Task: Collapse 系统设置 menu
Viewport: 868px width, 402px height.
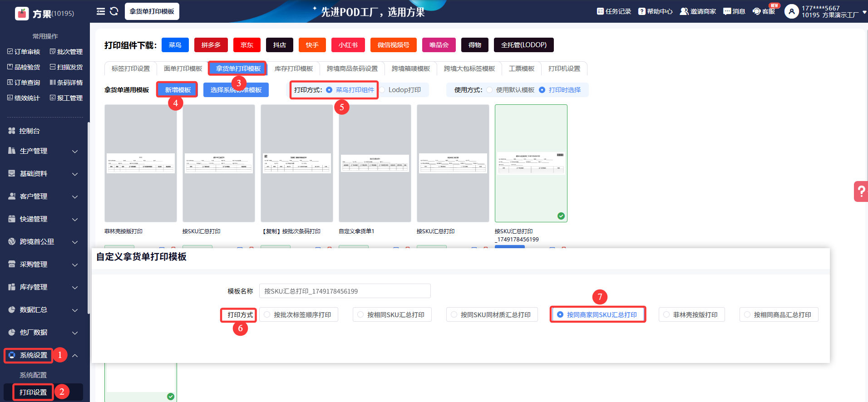Action: tap(44, 355)
